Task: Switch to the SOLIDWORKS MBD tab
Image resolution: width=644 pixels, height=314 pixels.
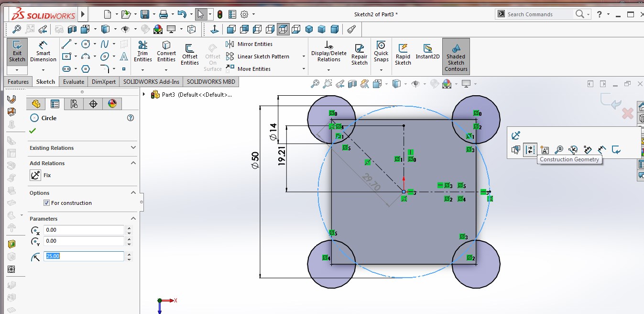Action: (x=211, y=82)
